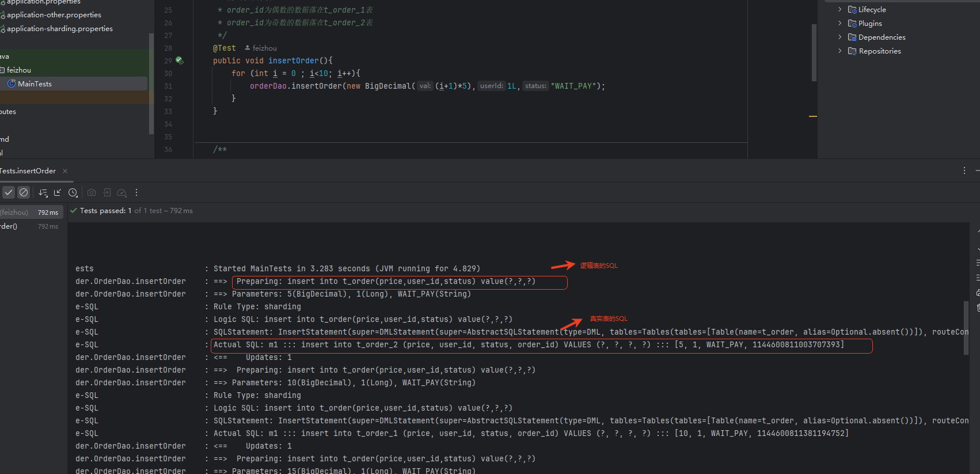The image size is (980, 474).
Task: Click the editor vertical scrollbar thumb
Action: (x=814, y=52)
